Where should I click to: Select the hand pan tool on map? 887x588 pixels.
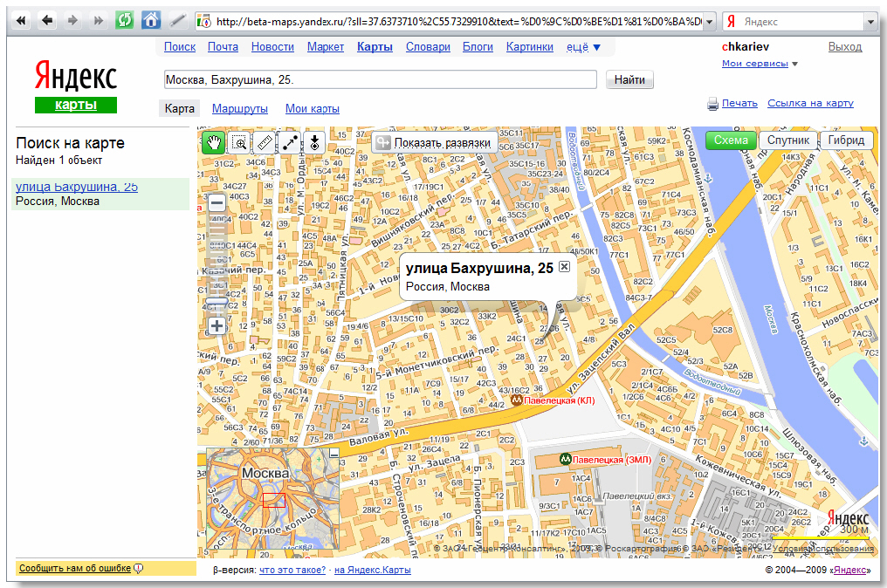[x=213, y=142]
